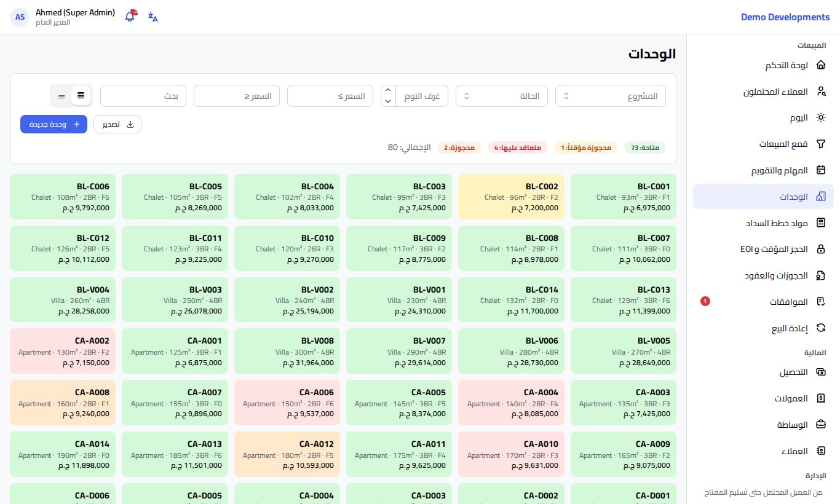Image resolution: width=840 pixels, height=504 pixels.
Task: Click the briefcase icon for الوساطة
Action: [x=820, y=425]
